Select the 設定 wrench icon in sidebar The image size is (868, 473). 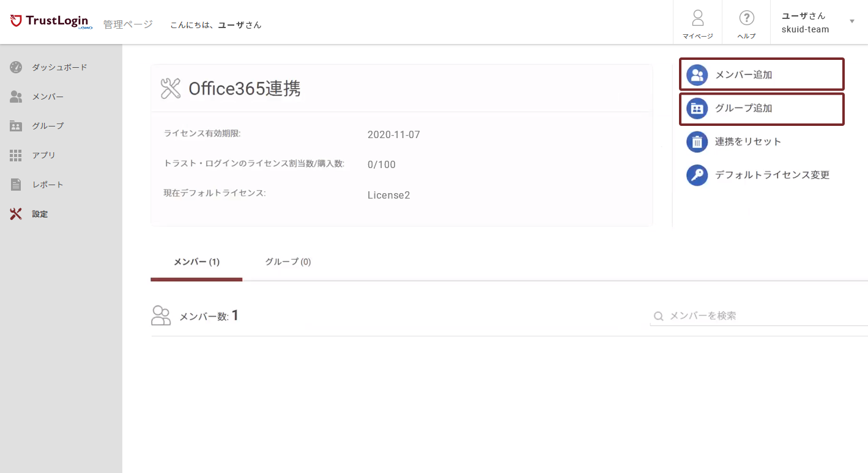click(15, 213)
